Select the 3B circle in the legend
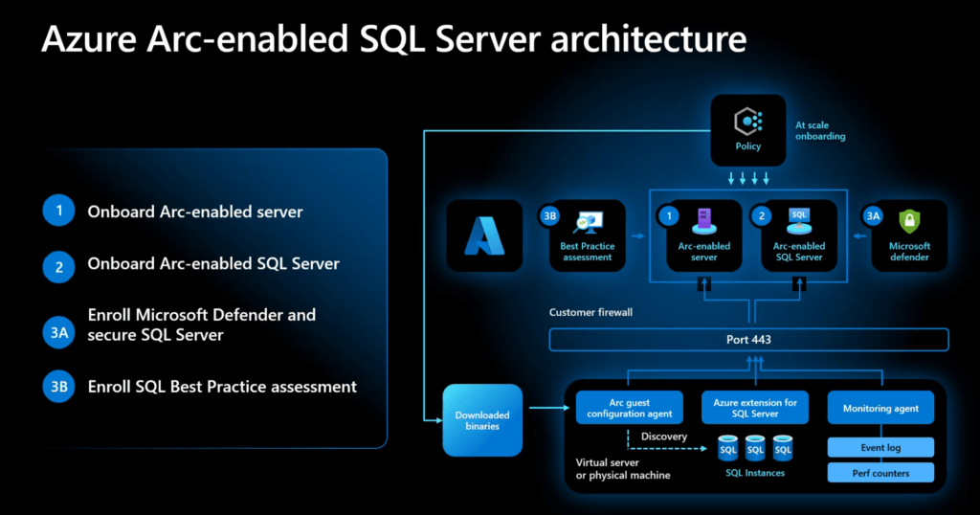Viewport: 980px width, 515px height. pyautogui.click(x=58, y=387)
